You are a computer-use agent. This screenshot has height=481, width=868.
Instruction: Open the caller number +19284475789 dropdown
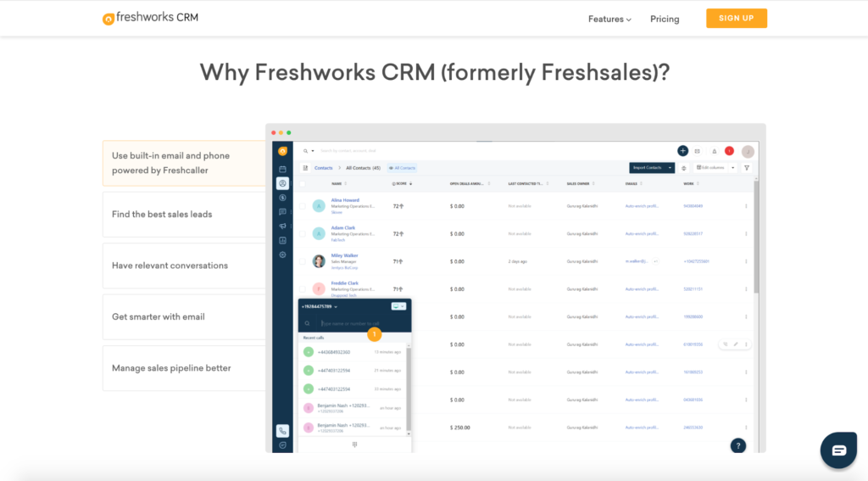(320, 306)
